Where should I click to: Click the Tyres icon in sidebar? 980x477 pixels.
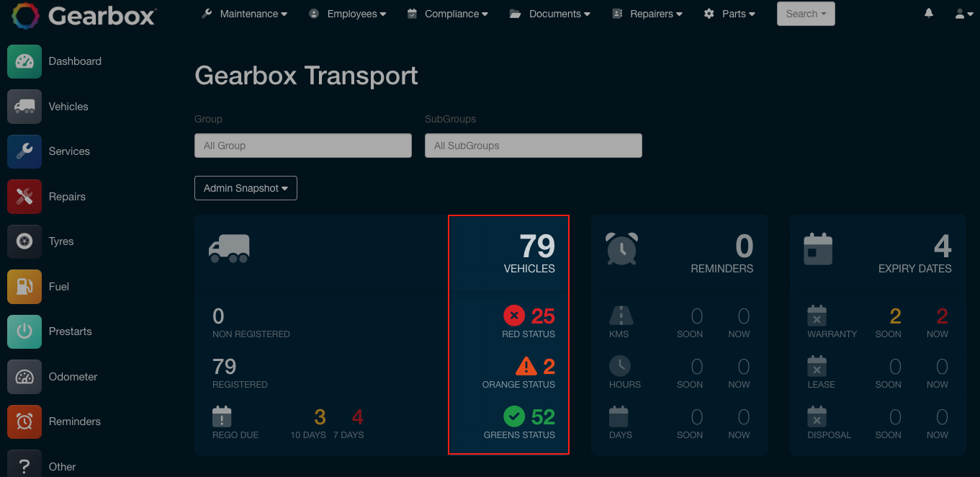24,241
